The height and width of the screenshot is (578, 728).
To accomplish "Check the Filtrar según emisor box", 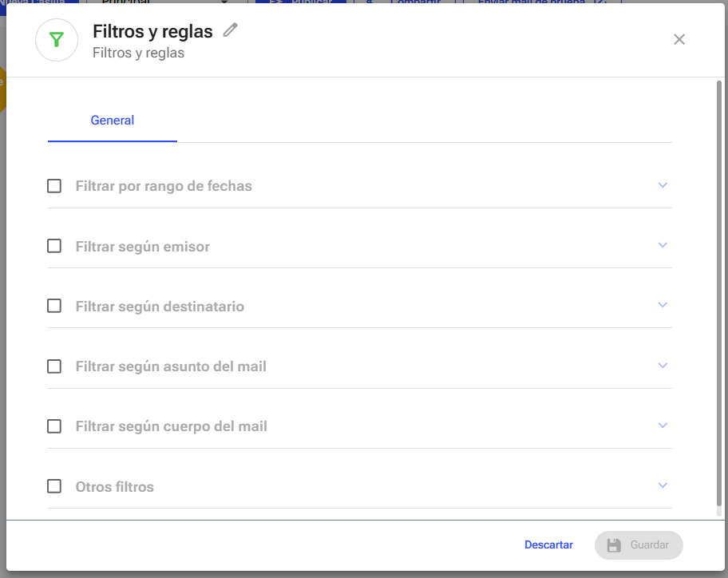I will (54, 246).
